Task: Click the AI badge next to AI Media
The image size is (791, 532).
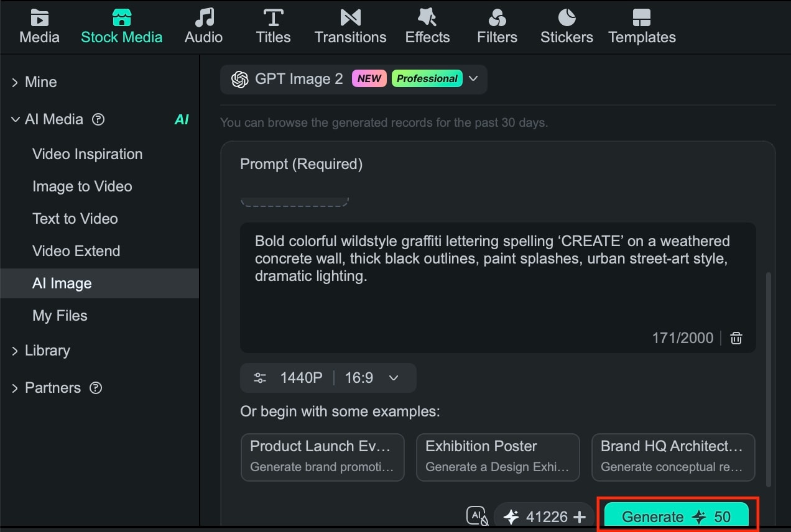Action: (x=182, y=119)
